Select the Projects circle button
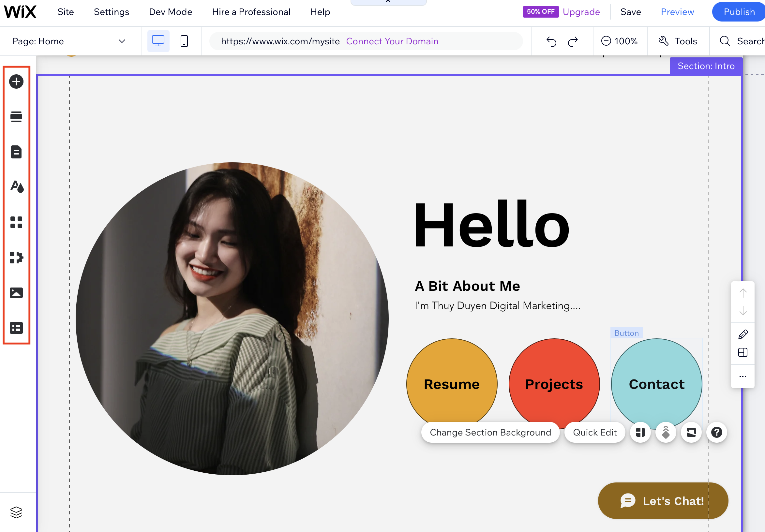This screenshot has height=532, width=765. (x=554, y=384)
